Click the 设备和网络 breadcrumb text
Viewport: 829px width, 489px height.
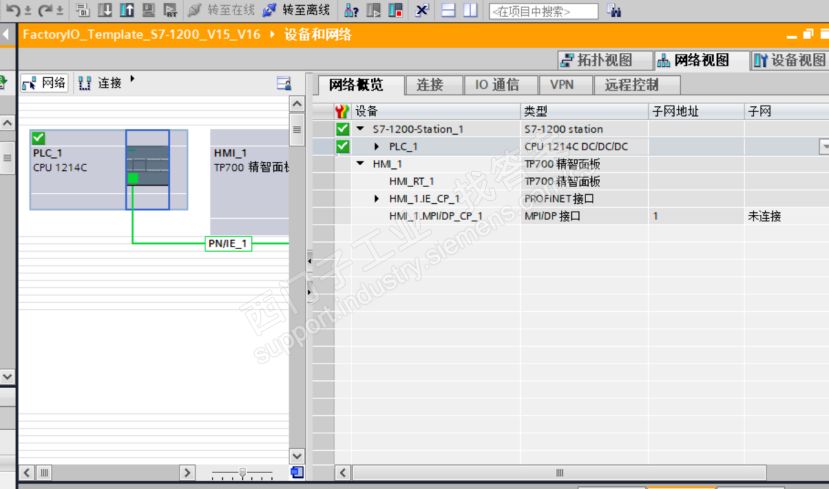pos(318,35)
